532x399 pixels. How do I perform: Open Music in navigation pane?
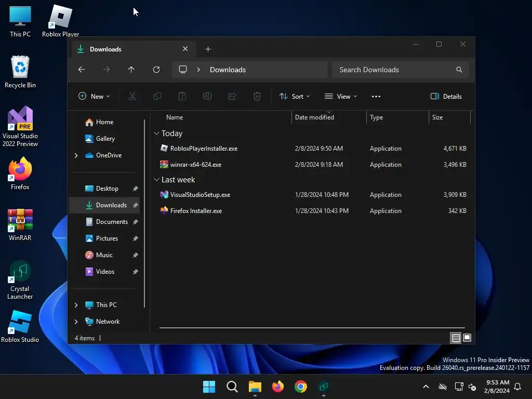[104, 255]
